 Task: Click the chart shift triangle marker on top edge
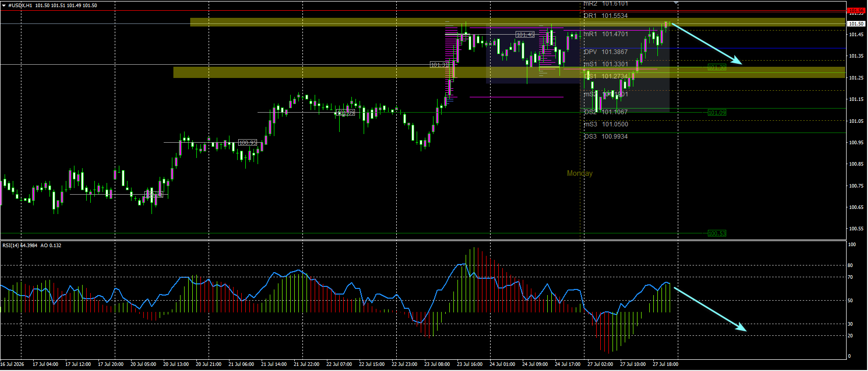point(676,3)
